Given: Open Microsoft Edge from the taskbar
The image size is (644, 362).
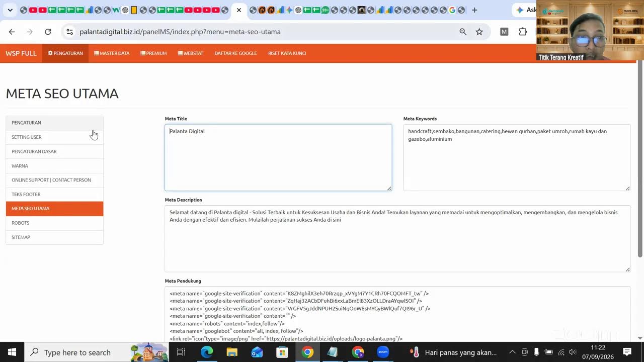Looking at the screenshot, I should click(x=207, y=352).
